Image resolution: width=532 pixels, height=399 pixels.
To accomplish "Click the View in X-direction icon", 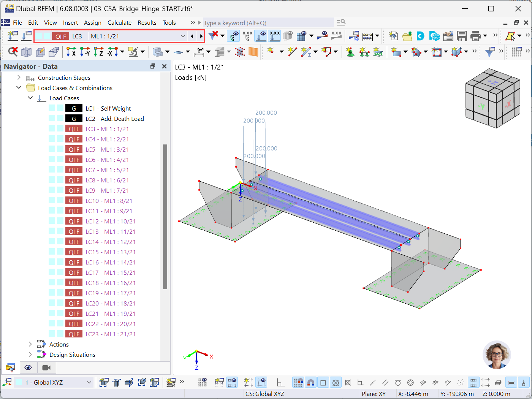I will pyautogui.click(x=71, y=52).
